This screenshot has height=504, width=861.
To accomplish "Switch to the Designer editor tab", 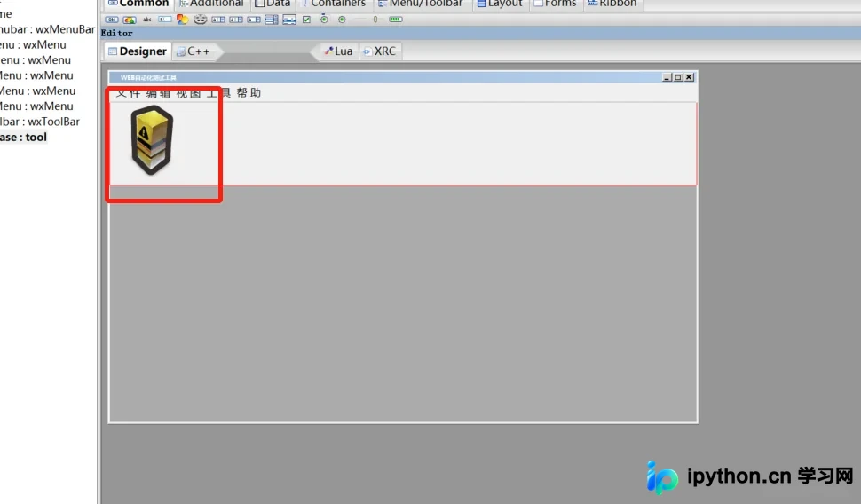I will tap(138, 51).
